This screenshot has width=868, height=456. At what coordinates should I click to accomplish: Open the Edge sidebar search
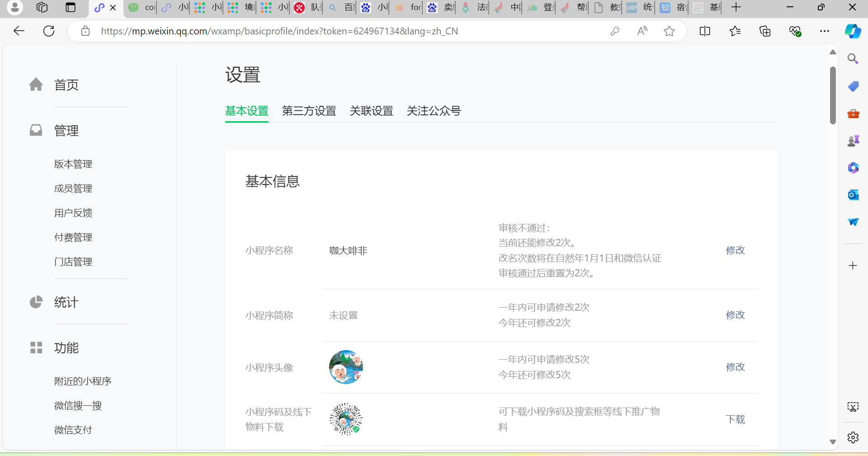[853, 59]
